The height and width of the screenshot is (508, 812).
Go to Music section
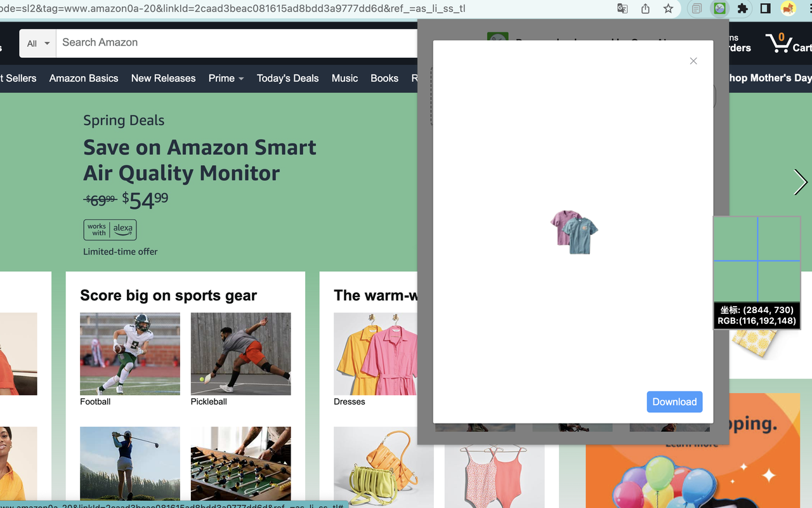point(344,78)
